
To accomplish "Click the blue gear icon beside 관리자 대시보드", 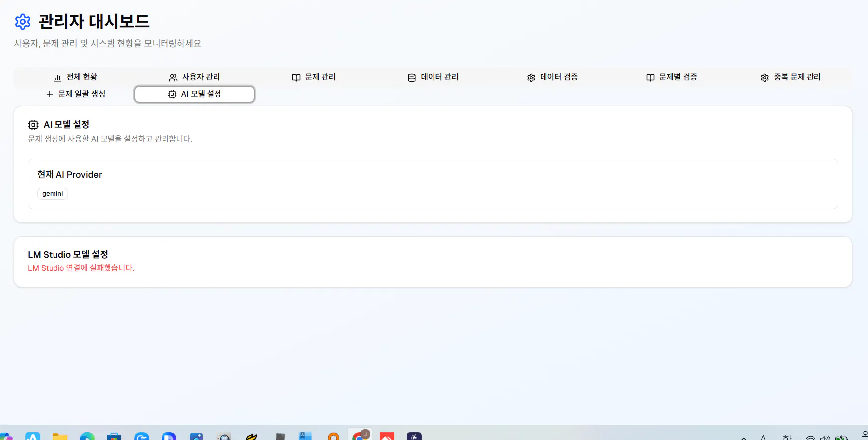I will pyautogui.click(x=23, y=22).
